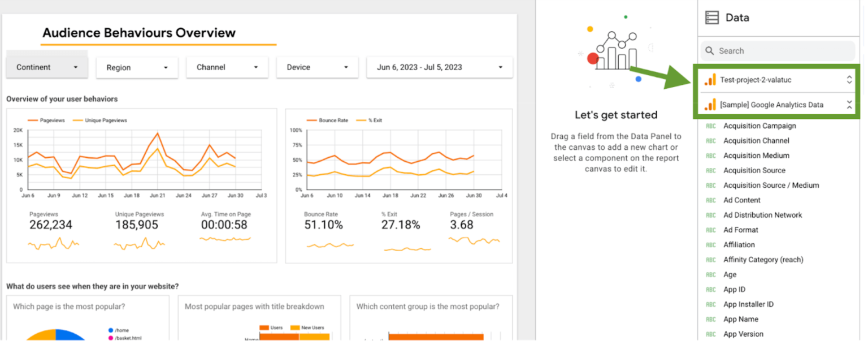Open the Device filter dropdown

[317, 67]
